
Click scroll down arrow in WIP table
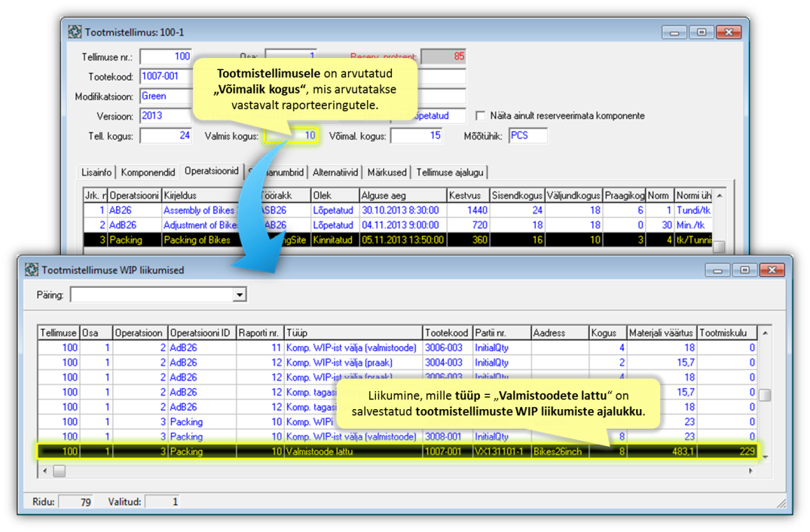pyautogui.click(x=765, y=457)
